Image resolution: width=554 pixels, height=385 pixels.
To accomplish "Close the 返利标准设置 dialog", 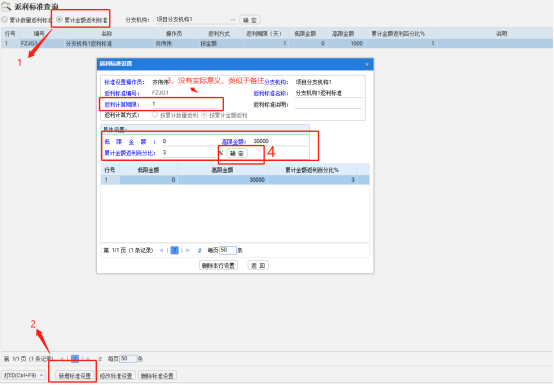I will 367,64.
